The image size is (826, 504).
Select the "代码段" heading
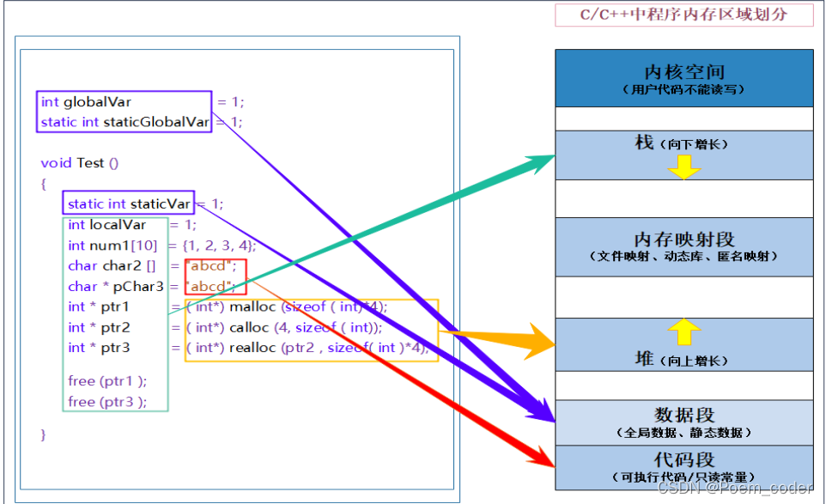pos(684,459)
